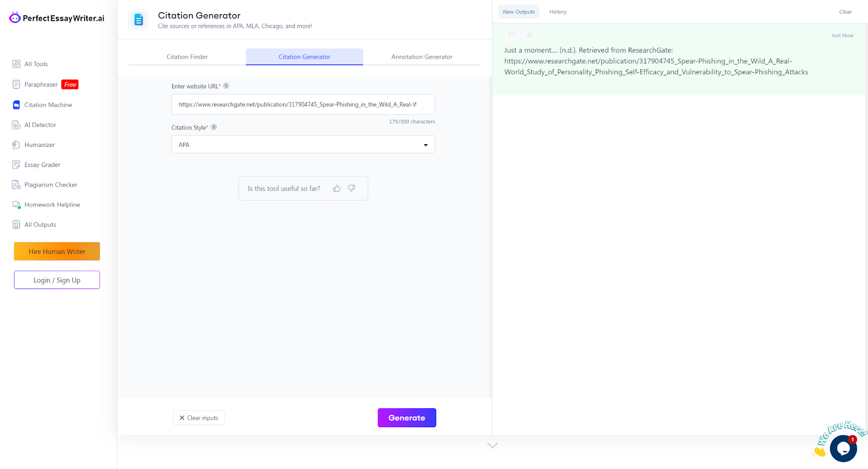Open the We Are Here chat widget
Image resolution: width=868 pixels, height=469 pixels.
coord(843,448)
